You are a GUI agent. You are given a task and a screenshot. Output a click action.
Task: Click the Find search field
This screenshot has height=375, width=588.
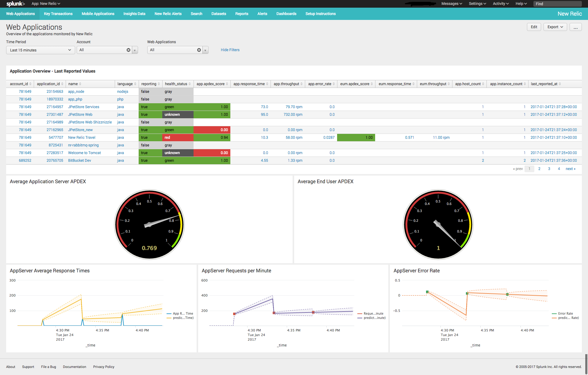pyautogui.click(x=557, y=4)
